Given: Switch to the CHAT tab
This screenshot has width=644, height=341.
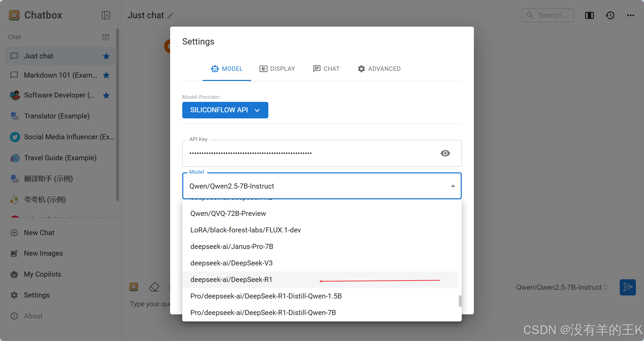Looking at the screenshot, I should click(326, 69).
